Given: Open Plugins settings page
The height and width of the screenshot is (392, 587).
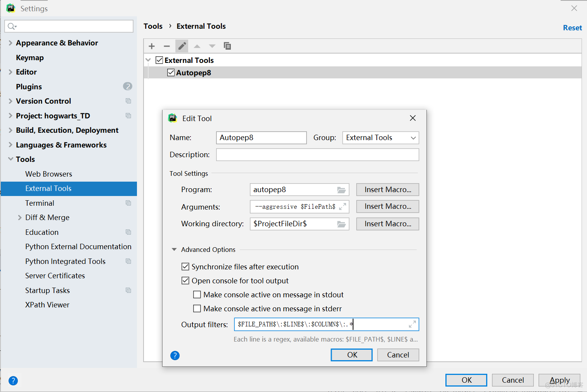Looking at the screenshot, I should (x=29, y=87).
